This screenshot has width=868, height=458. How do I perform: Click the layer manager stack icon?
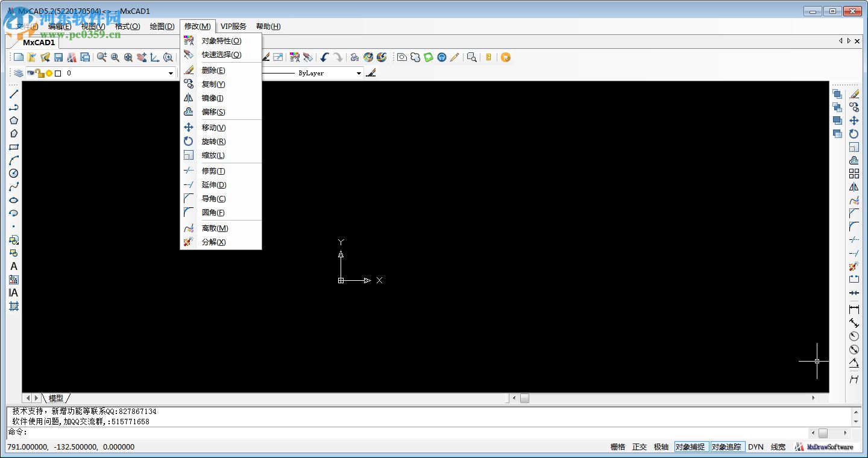click(19, 73)
